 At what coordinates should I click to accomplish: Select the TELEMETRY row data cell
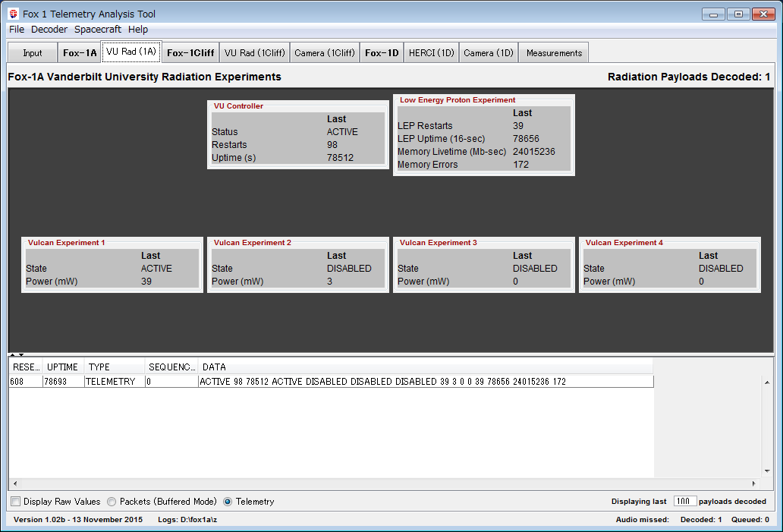[115, 382]
